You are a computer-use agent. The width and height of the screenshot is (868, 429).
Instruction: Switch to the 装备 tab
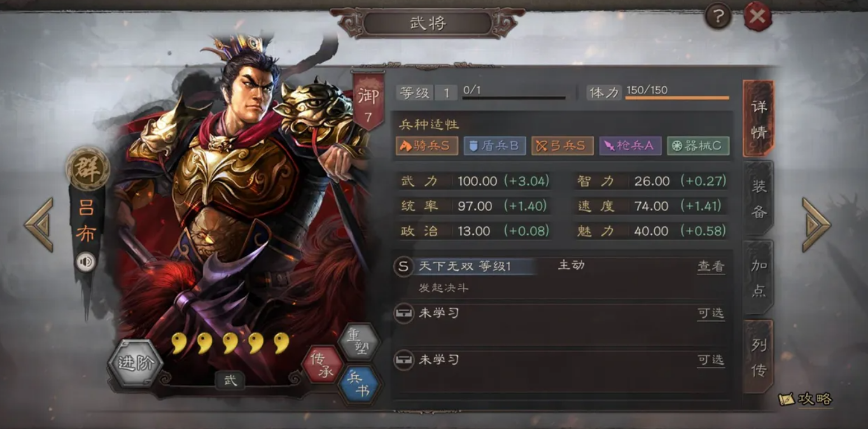(758, 198)
